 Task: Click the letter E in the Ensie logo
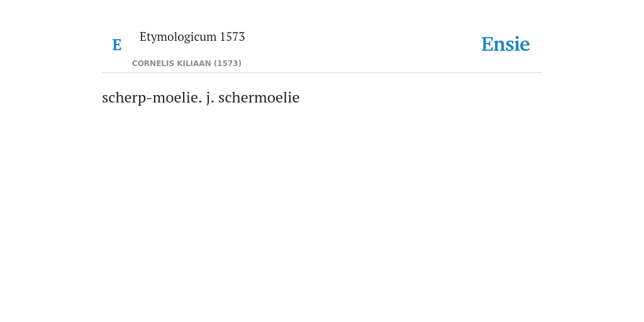487,44
